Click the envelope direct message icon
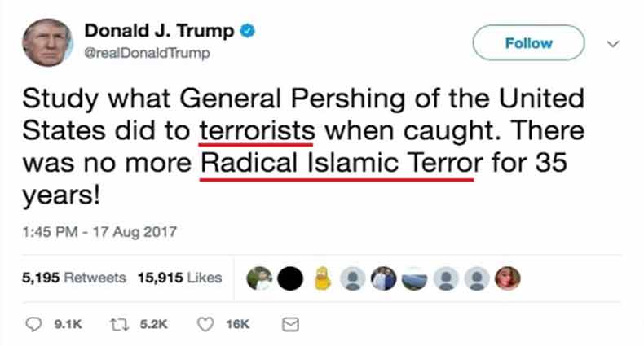644x346 pixels. coord(290,325)
